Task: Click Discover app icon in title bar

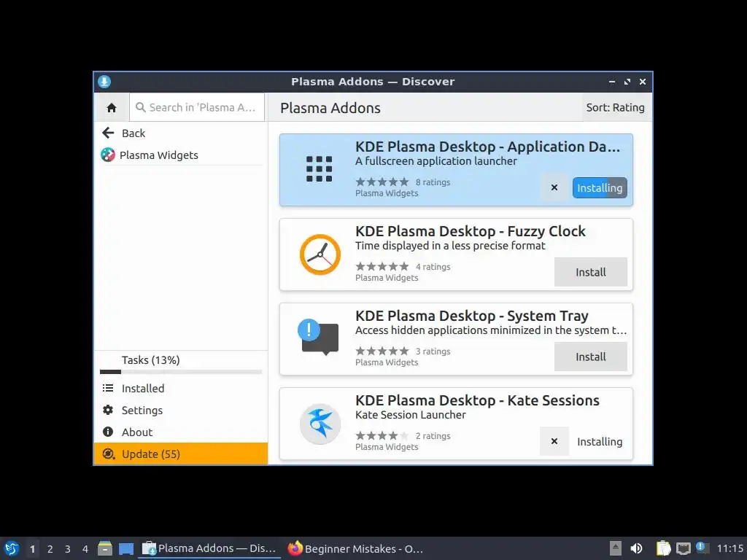Action: click(104, 82)
